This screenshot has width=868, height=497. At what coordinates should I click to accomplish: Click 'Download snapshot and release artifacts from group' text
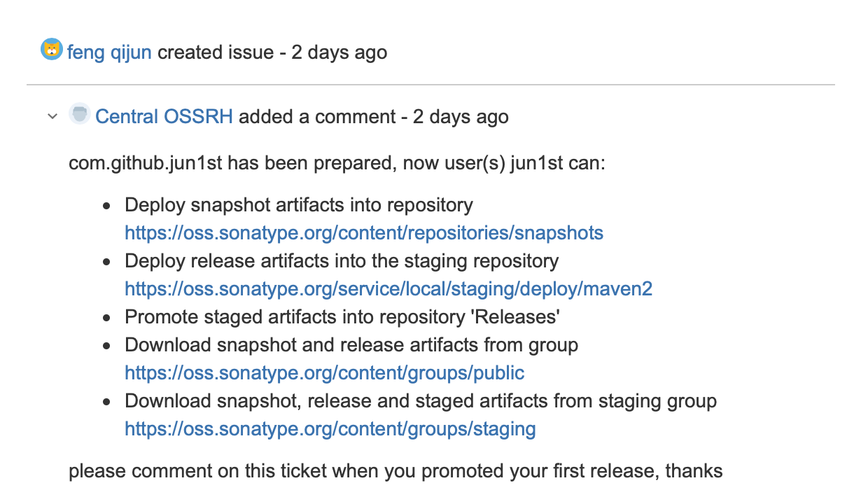(x=351, y=345)
